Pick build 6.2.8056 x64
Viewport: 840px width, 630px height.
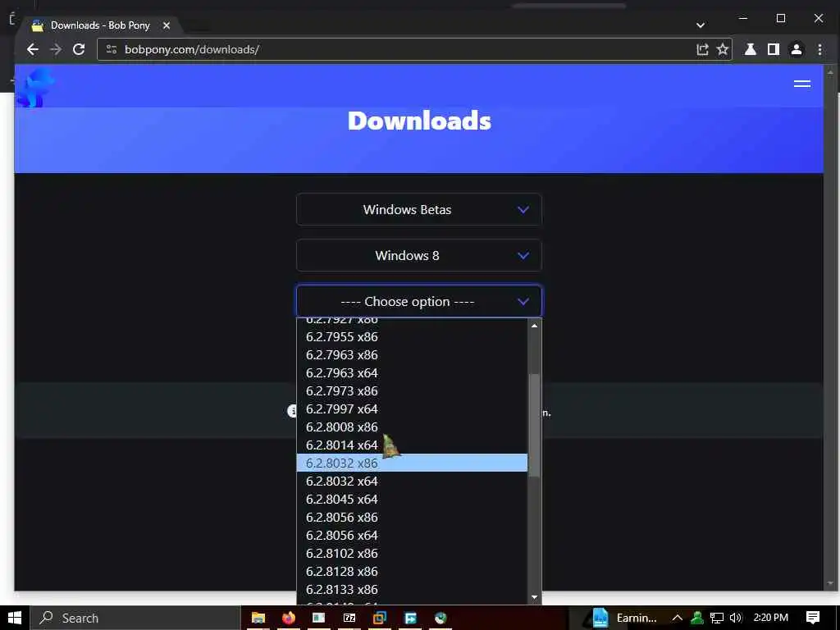[x=412, y=535]
